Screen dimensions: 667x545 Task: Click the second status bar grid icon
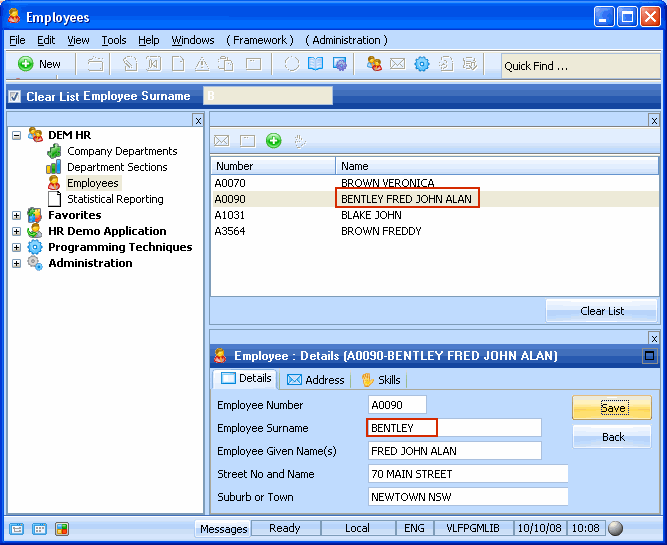click(x=39, y=529)
